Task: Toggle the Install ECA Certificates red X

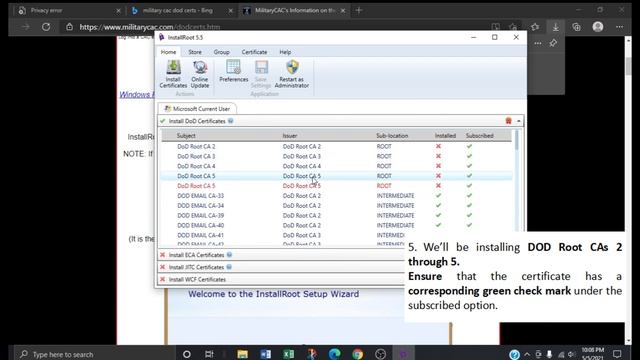Action: click(x=162, y=255)
